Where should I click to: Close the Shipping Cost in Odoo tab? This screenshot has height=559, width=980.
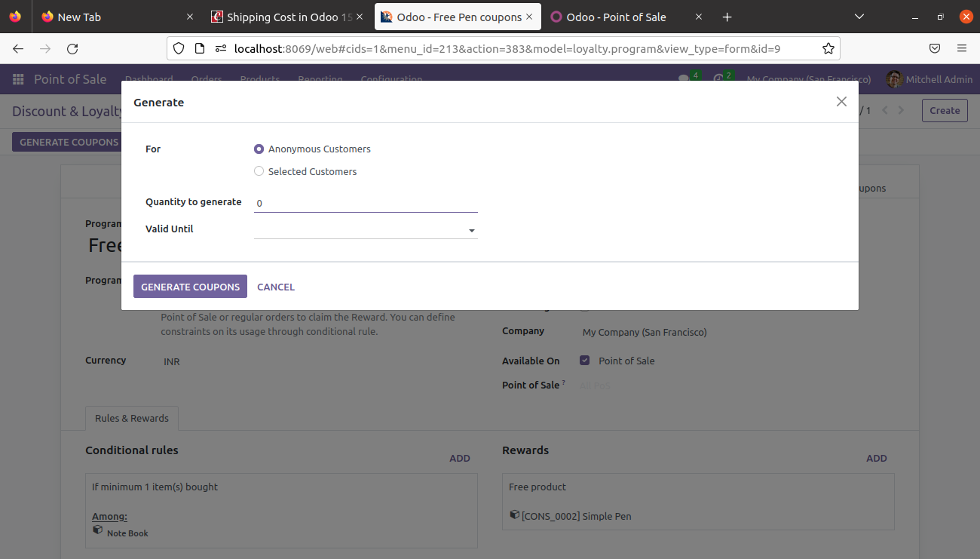tap(360, 17)
